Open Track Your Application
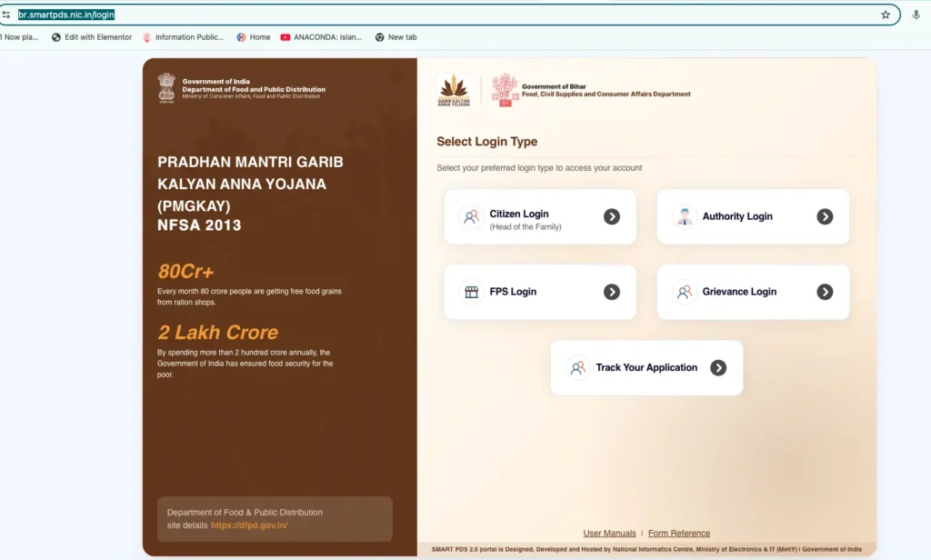The image size is (931, 560). (646, 367)
